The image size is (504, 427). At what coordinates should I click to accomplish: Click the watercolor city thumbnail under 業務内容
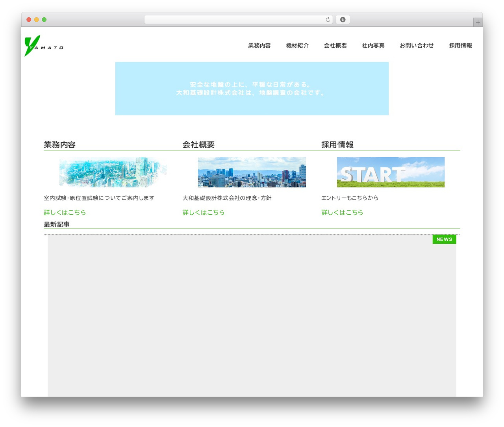coord(113,172)
